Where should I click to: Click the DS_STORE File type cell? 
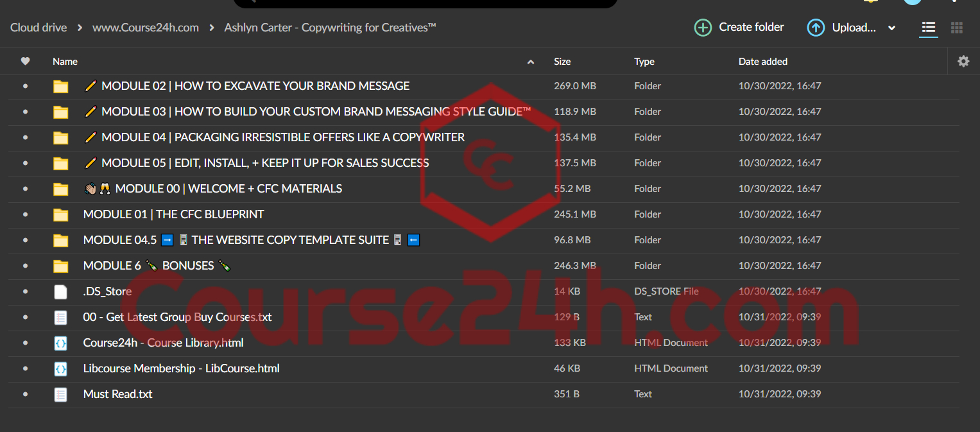(x=666, y=291)
